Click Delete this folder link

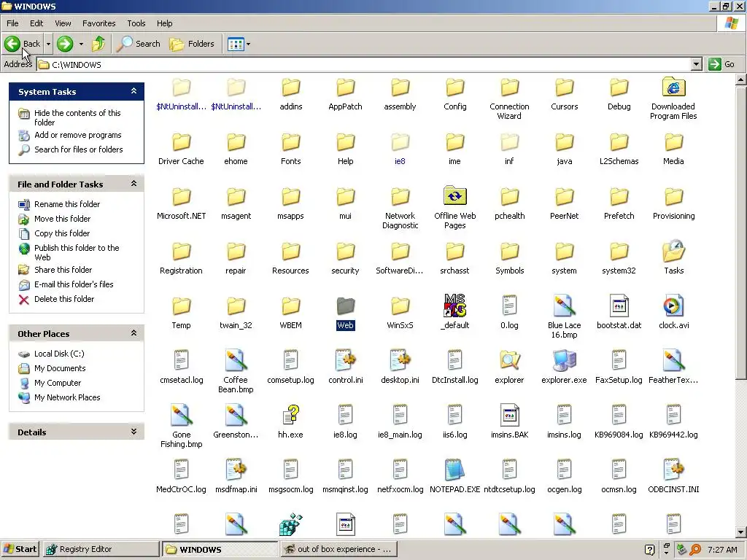[64, 299]
